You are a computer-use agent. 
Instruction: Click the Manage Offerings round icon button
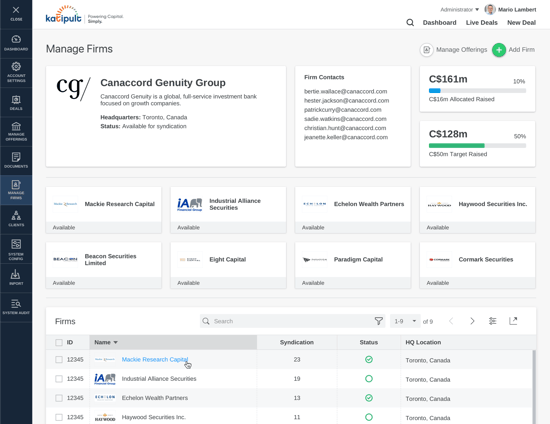[426, 50]
